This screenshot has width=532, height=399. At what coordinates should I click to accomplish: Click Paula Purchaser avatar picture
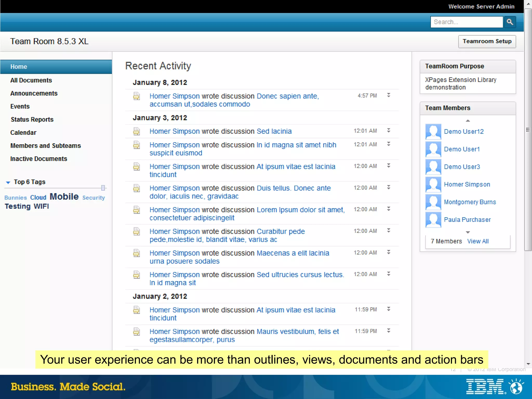click(433, 220)
